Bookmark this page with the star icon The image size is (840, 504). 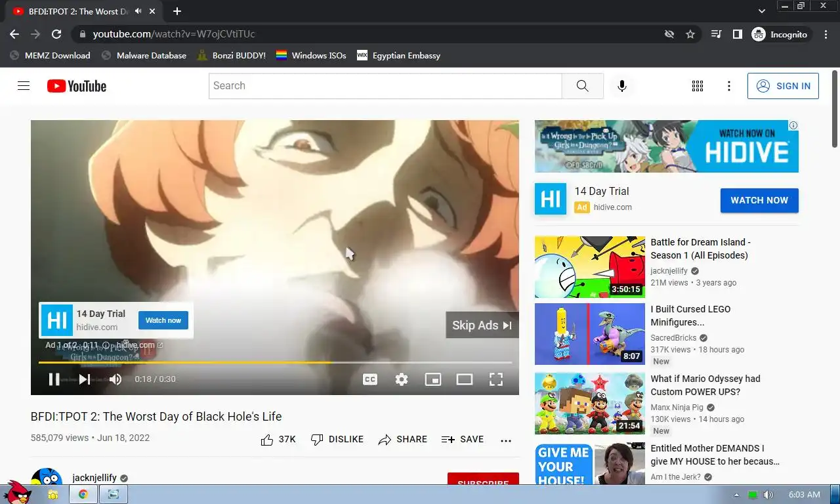coord(690,34)
